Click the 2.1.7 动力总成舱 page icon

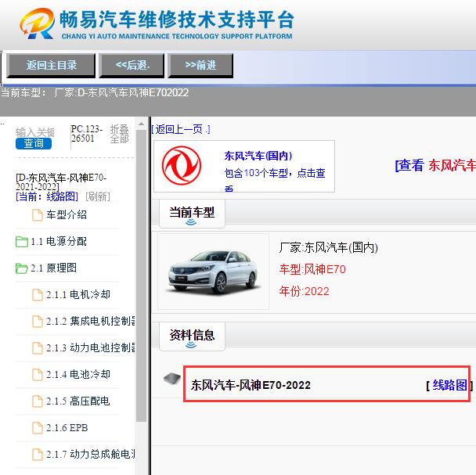38,455
